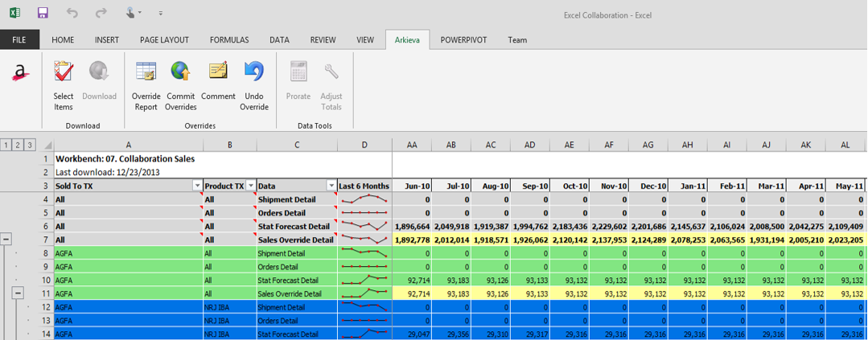The height and width of the screenshot is (340, 868).
Task: Click Adjust Totals wrench icon
Action: pyautogui.click(x=331, y=86)
